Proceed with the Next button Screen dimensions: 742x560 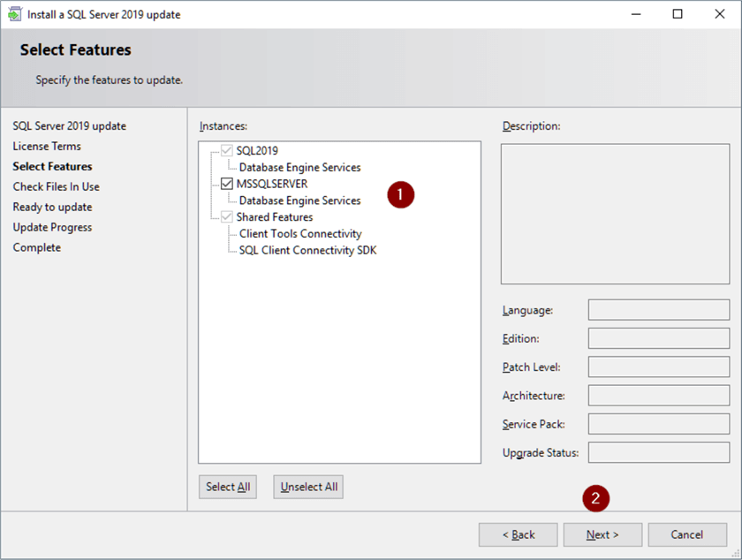click(x=602, y=534)
